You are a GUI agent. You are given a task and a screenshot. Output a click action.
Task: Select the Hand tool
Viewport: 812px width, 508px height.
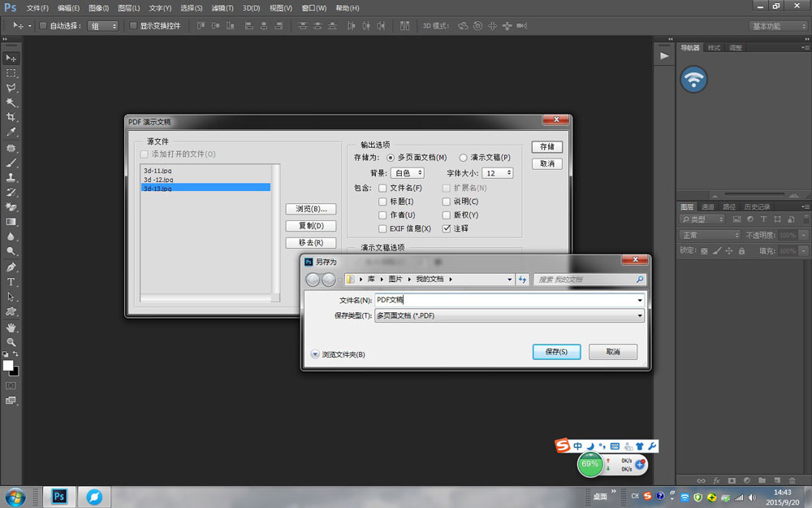point(11,328)
